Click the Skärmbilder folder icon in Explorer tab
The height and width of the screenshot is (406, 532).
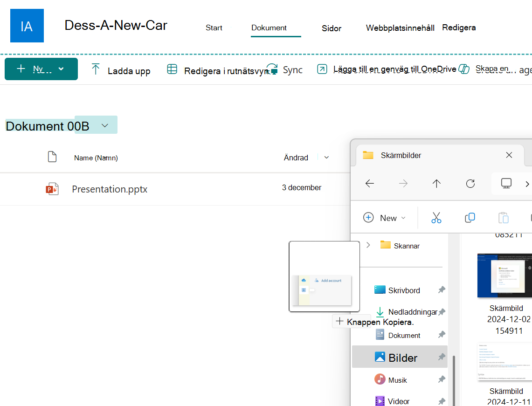click(x=368, y=155)
